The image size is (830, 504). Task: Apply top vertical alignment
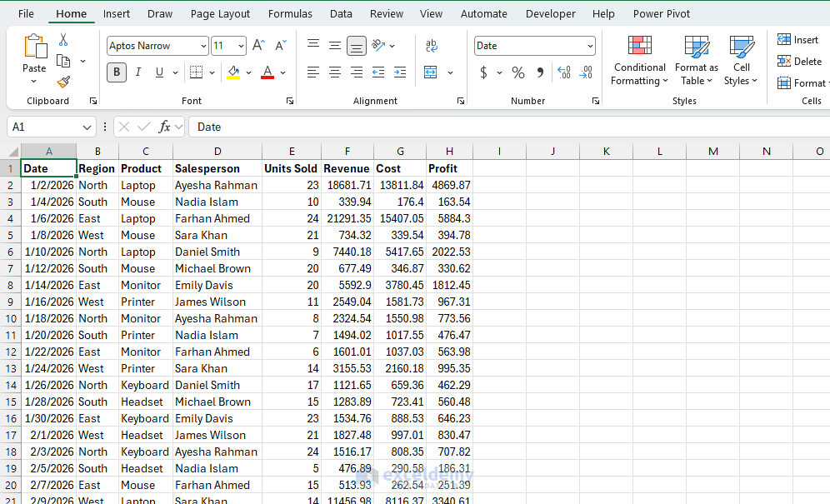tap(313, 46)
